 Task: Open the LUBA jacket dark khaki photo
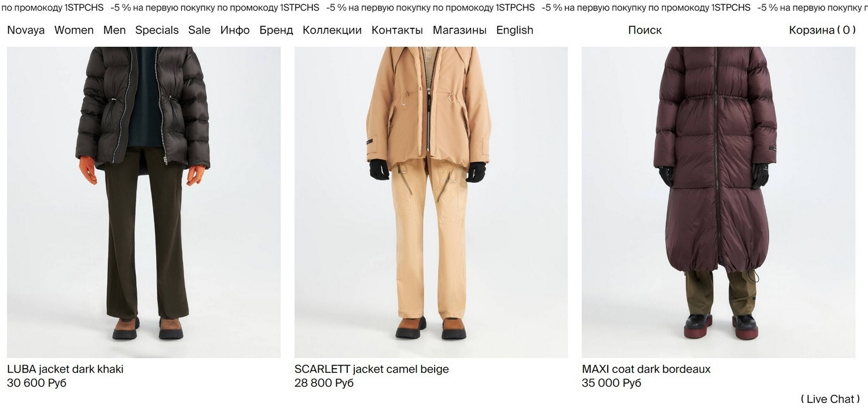[x=144, y=202]
